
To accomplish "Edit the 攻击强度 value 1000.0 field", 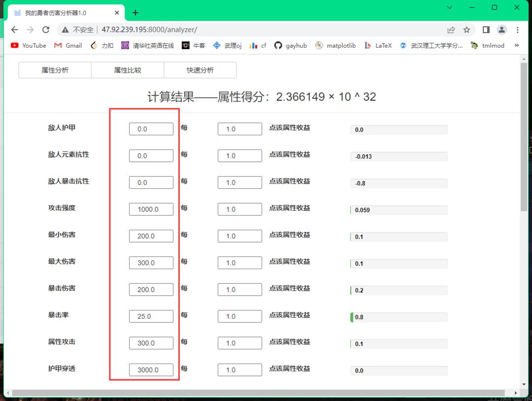I will (x=151, y=209).
